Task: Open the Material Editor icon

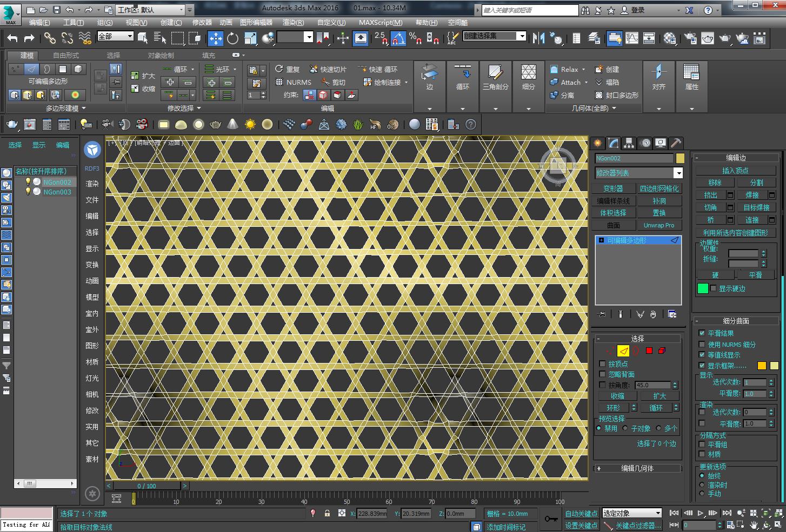Action: click(x=670, y=38)
